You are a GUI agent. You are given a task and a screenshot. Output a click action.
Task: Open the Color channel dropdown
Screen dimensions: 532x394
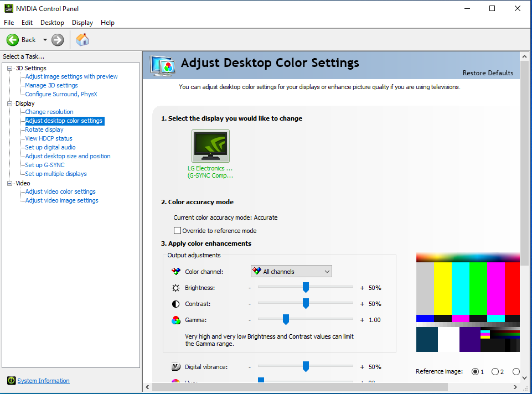[x=291, y=272]
